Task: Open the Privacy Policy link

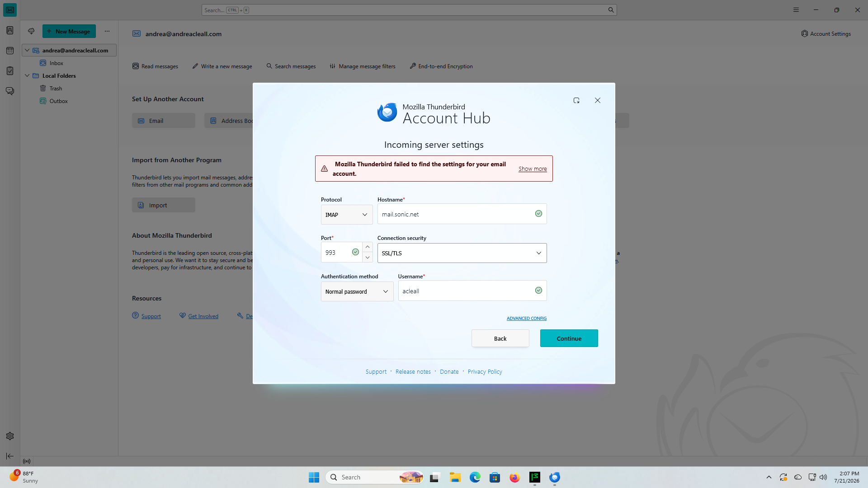Action: 485,371
